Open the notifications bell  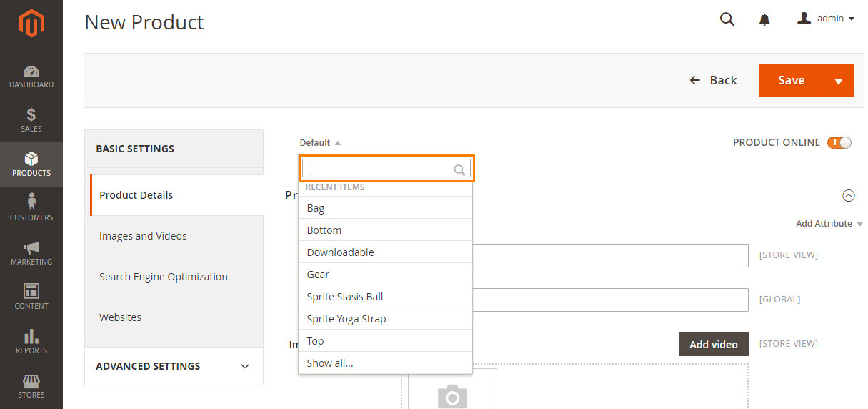[x=764, y=20]
